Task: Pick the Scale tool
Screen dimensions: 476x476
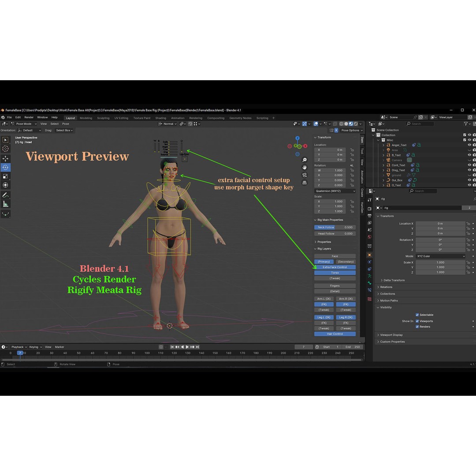Action: 5,176
